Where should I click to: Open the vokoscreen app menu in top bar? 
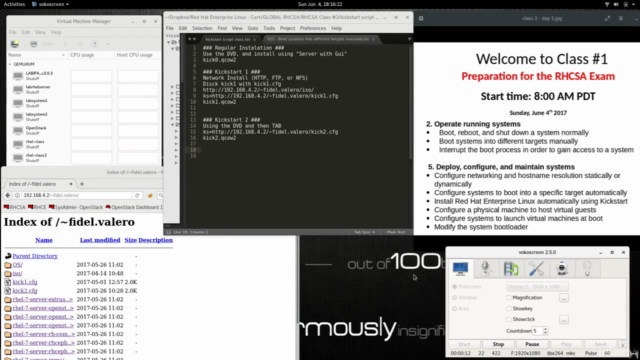click(x=50, y=4)
